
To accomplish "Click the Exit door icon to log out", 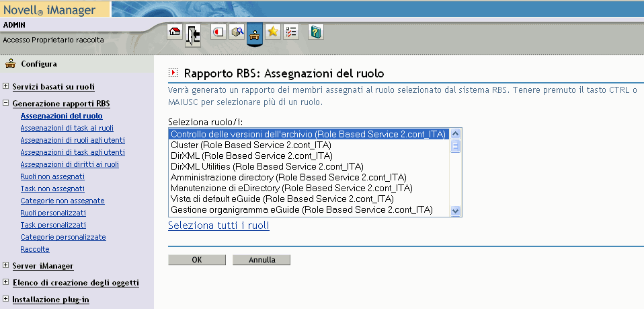I will (x=193, y=35).
